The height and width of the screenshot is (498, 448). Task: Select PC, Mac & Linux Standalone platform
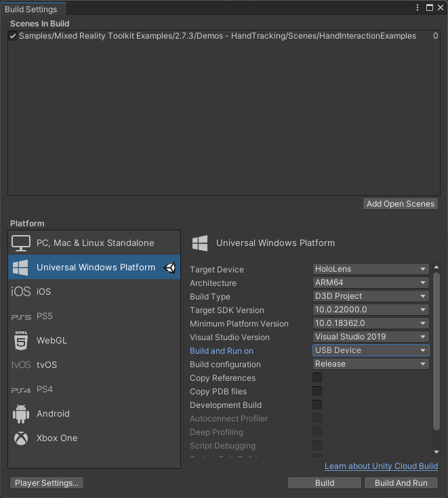pyautogui.click(x=96, y=243)
